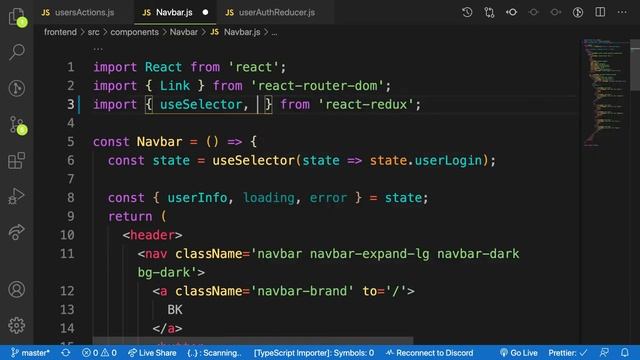Open the feedback icon in status bar
Image resolution: width=640 pixels, height=360 pixels.
604,353
